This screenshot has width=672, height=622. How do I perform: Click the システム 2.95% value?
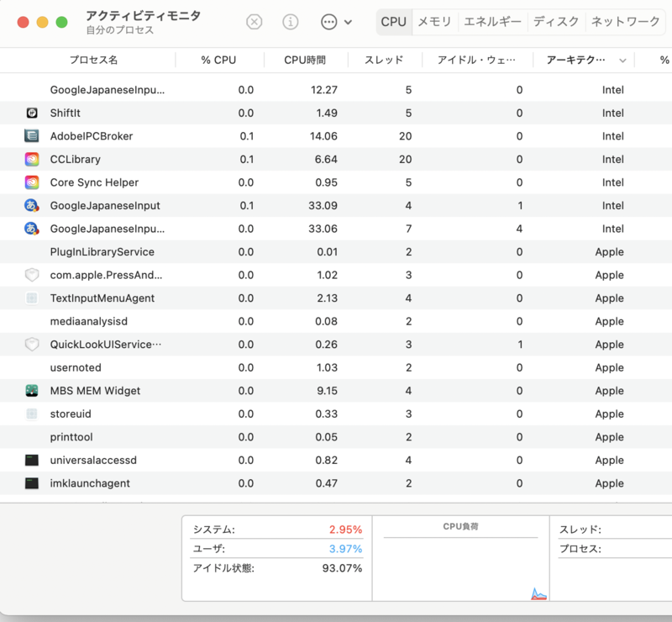point(345,530)
